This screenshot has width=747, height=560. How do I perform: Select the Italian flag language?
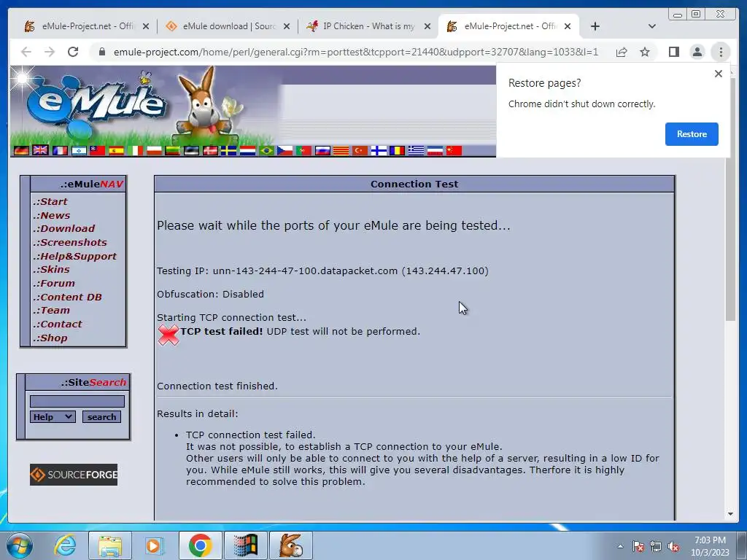[135, 150]
